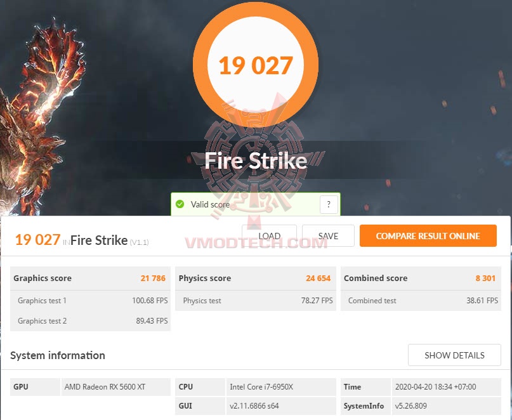The width and height of the screenshot is (512, 420).
Task: Click the Graphics test 2 result row
Action: 91,321
